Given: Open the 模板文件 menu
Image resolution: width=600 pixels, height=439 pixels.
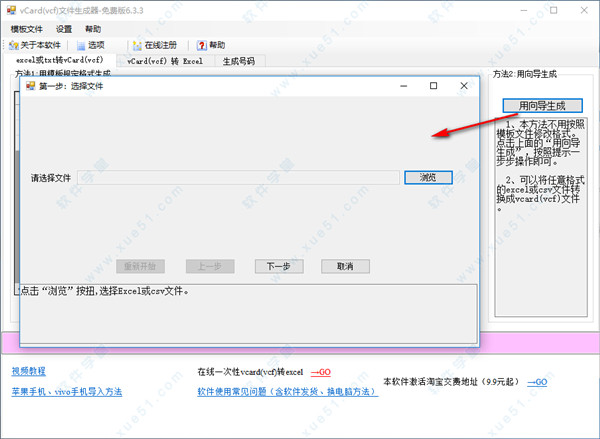Looking at the screenshot, I should tap(27, 29).
